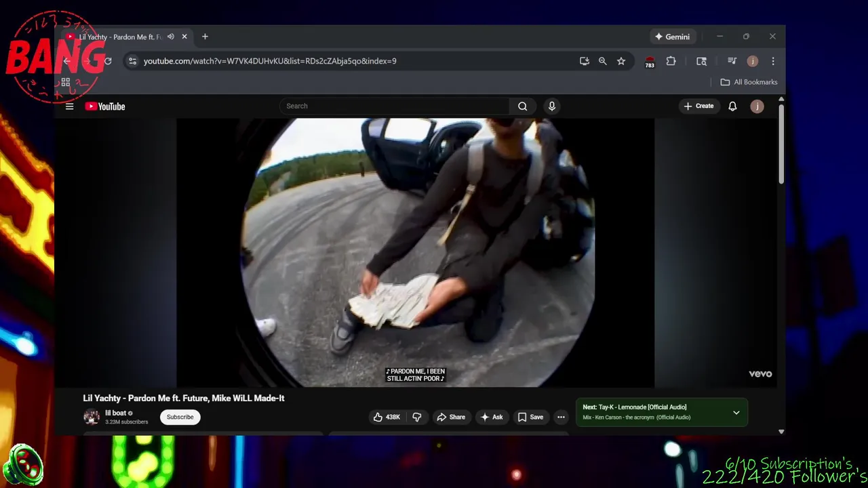
Task: Open the YouTube hamburger guide menu
Action: [69, 106]
